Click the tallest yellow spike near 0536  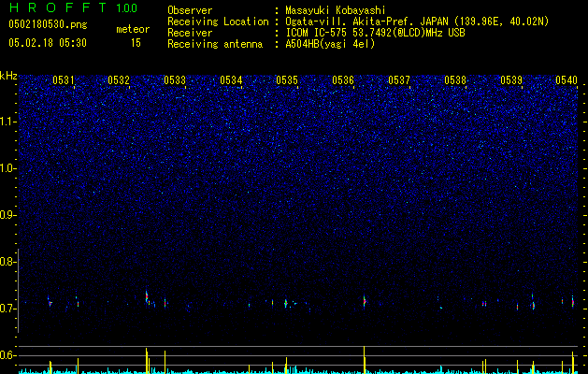click(365, 359)
